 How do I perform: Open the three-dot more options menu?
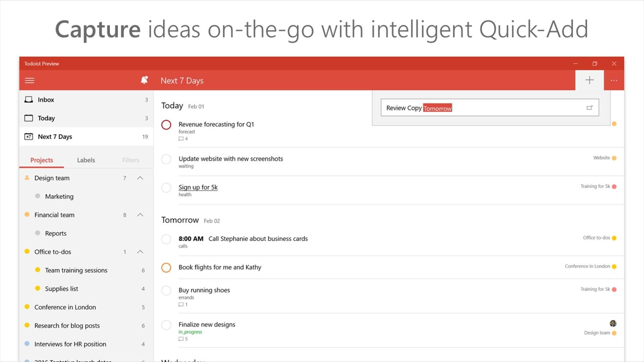[x=614, y=80]
